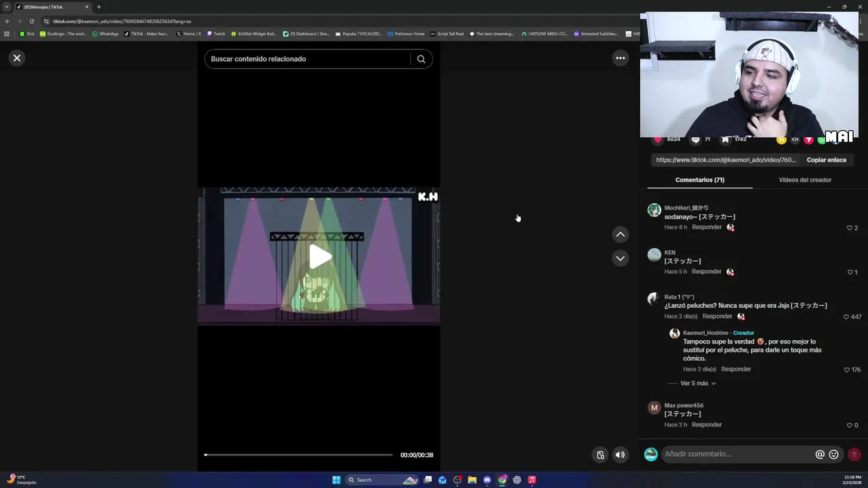Open the weather widget on taskbar

point(20,479)
